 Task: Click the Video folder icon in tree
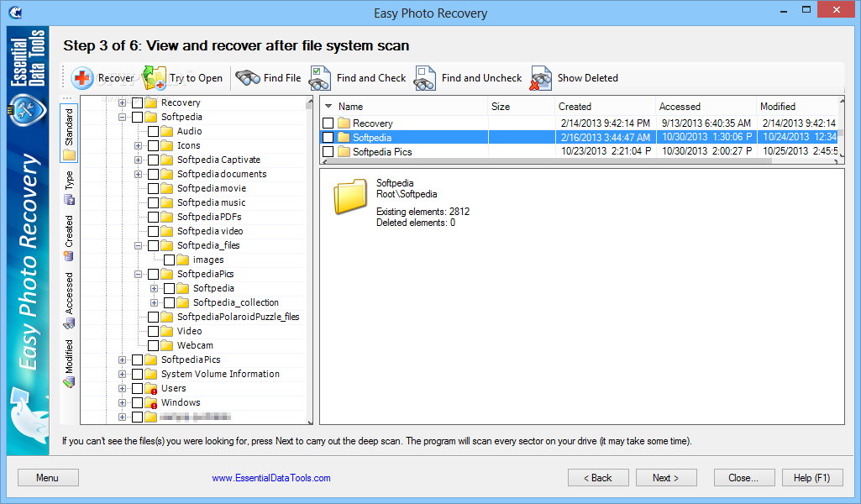coord(168,331)
